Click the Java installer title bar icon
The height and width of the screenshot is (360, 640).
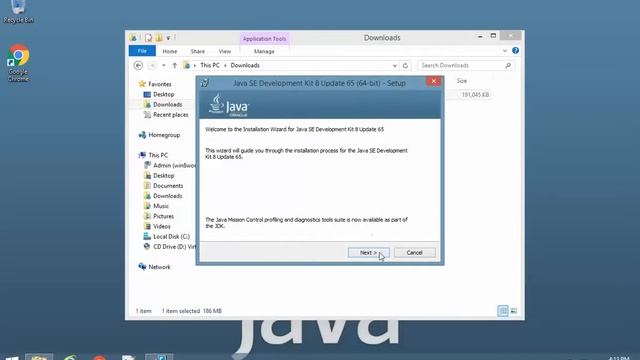(205, 83)
